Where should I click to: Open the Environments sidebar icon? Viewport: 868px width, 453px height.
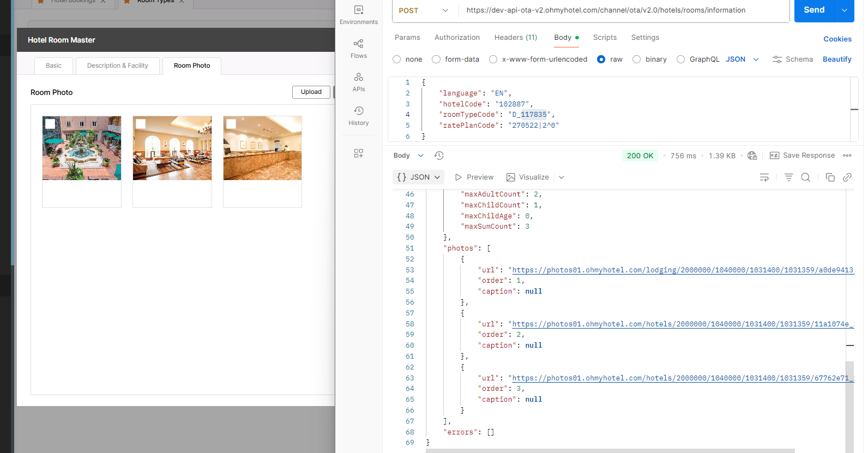pyautogui.click(x=358, y=15)
